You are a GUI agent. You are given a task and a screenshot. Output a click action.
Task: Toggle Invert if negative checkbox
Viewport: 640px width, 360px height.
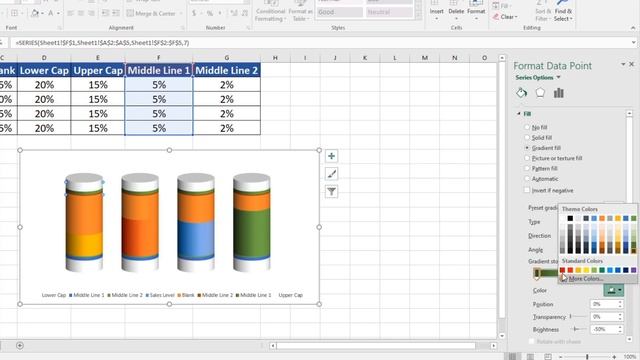(527, 190)
